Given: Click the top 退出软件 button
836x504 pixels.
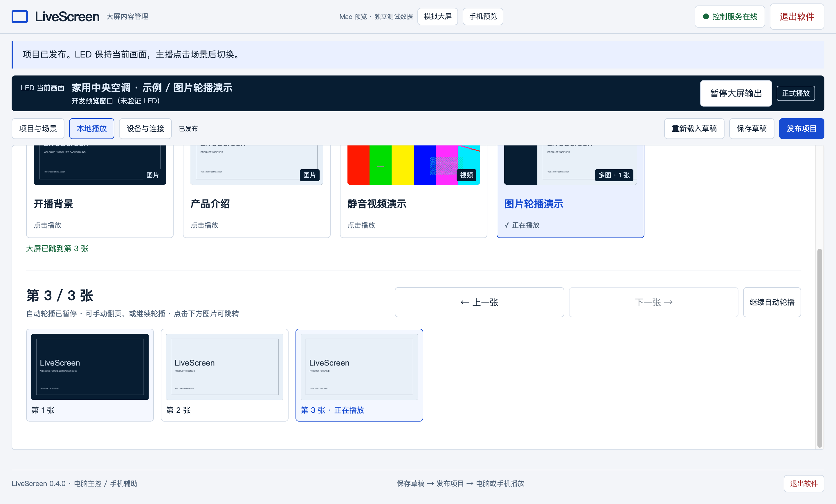Looking at the screenshot, I should click(797, 16).
